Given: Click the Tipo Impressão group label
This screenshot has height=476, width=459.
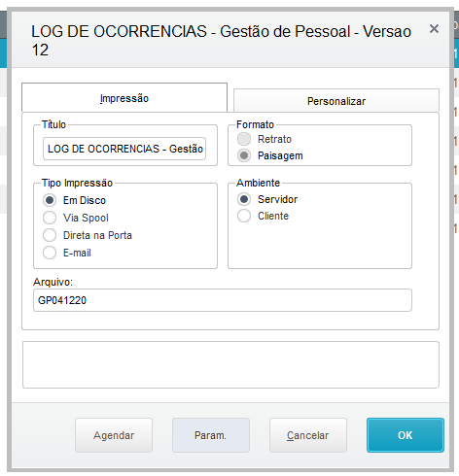Looking at the screenshot, I should 77,183.
